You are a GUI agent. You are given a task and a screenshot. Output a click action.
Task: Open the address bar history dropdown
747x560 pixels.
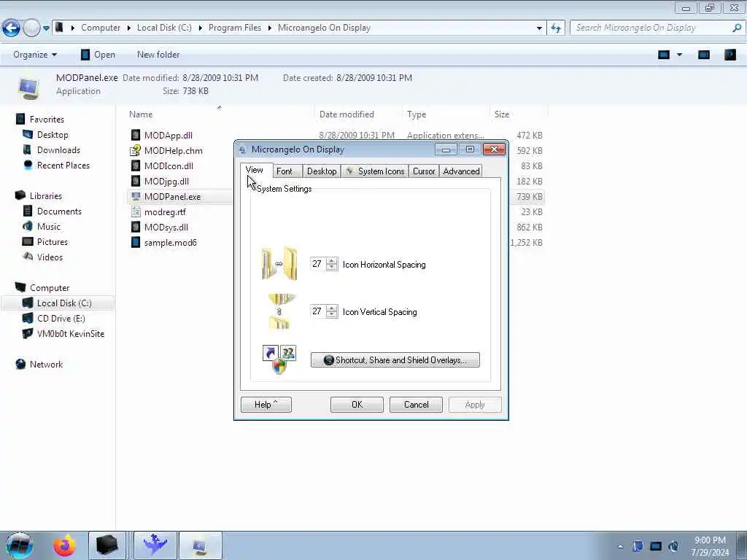click(539, 28)
